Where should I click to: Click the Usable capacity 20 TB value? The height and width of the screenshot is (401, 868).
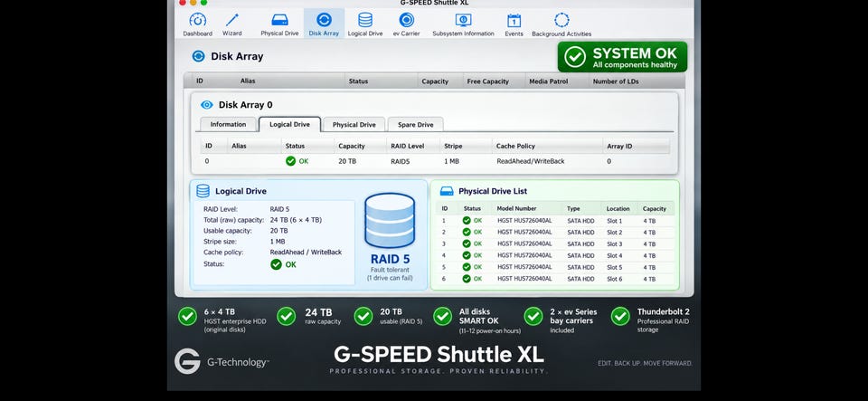[x=278, y=231]
